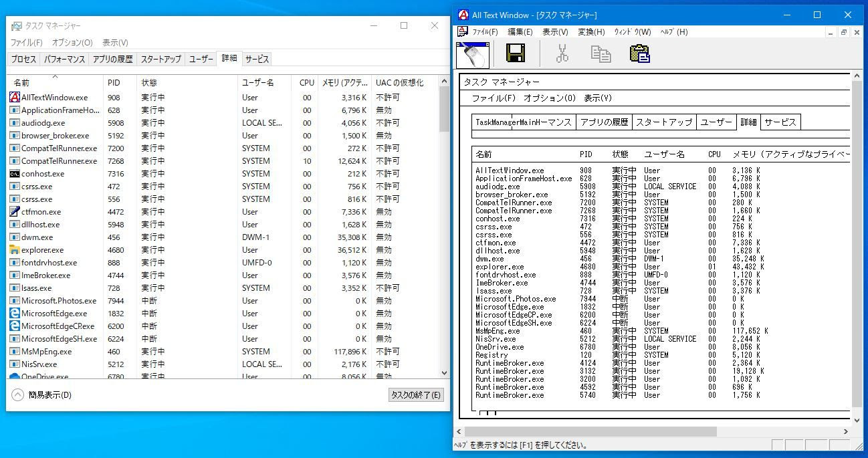Screen dimensions: 868x458
Task: Click Task Manager vertical scrollbar up arrow
Action: [x=445, y=82]
